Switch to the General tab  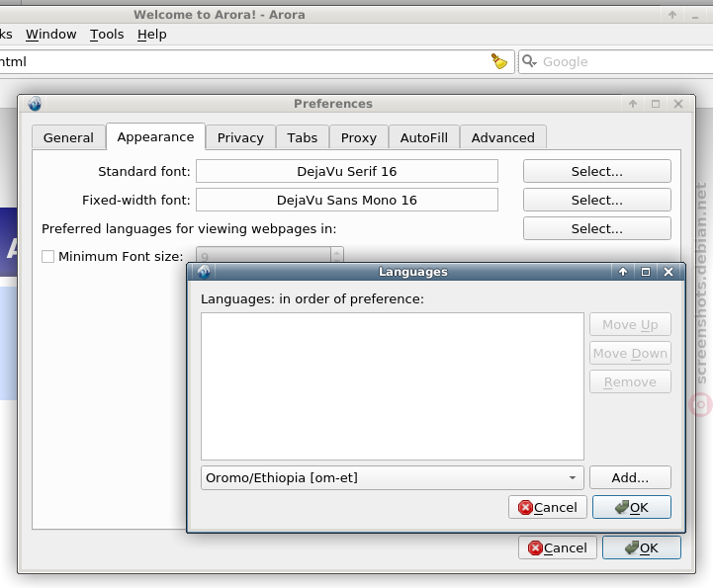tap(68, 137)
